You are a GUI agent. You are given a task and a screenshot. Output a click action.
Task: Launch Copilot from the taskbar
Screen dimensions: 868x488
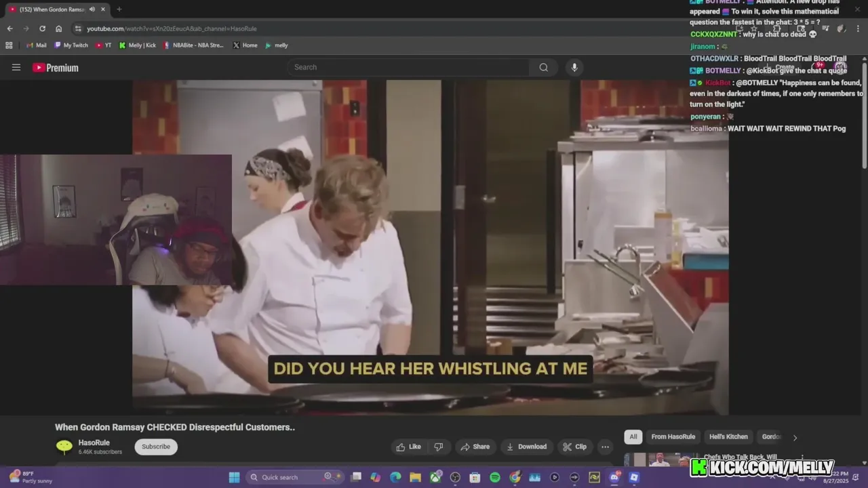pyautogui.click(x=376, y=477)
